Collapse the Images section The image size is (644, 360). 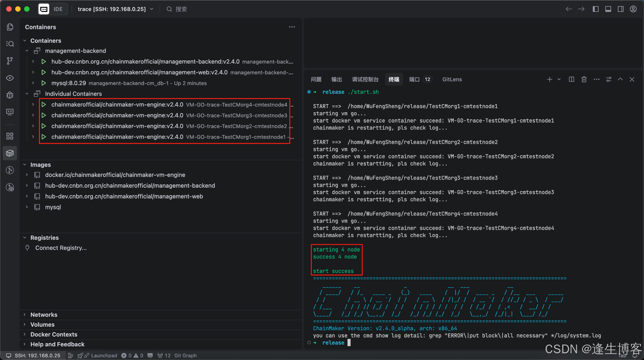pyautogui.click(x=24, y=165)
